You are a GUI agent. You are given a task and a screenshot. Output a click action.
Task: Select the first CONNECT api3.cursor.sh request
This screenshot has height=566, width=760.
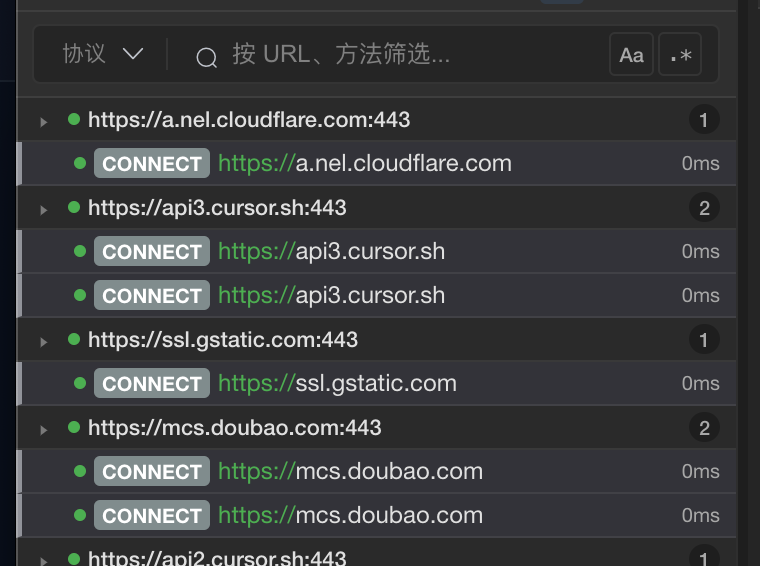(x=377, y=251)
